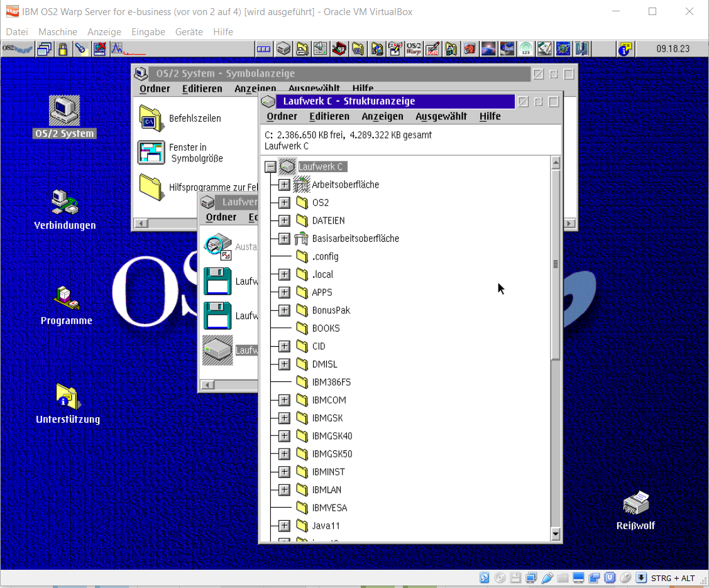Open Ordner menu in Laufwerk C window

282,117
